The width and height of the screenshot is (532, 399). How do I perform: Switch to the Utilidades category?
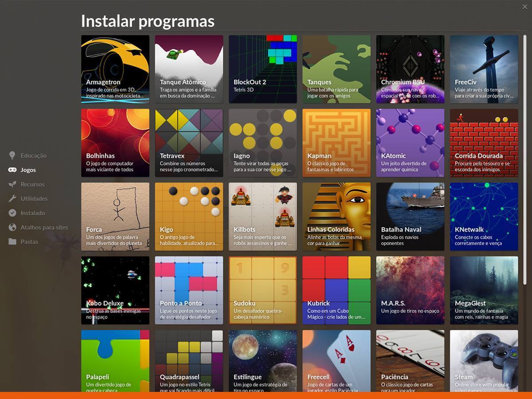34,199
